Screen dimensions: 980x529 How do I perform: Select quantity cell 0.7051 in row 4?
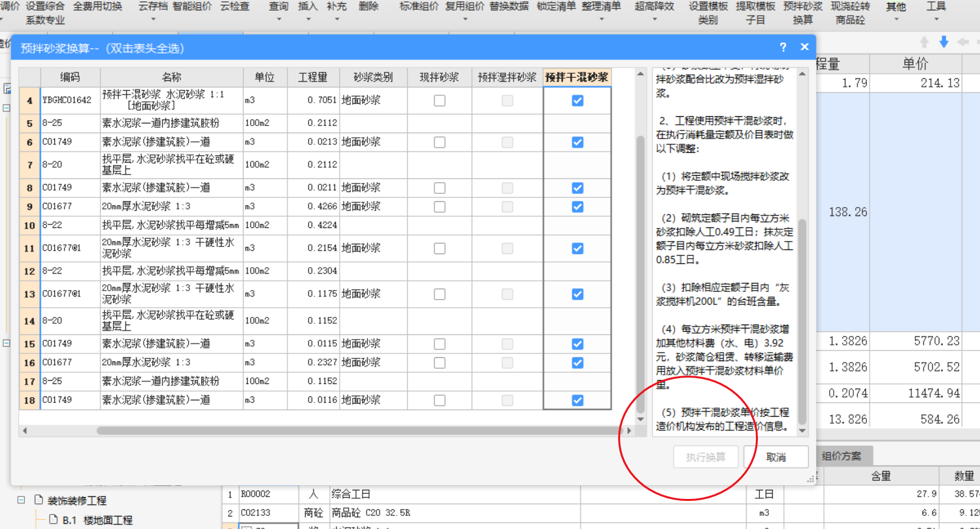[x=314, y=101]
